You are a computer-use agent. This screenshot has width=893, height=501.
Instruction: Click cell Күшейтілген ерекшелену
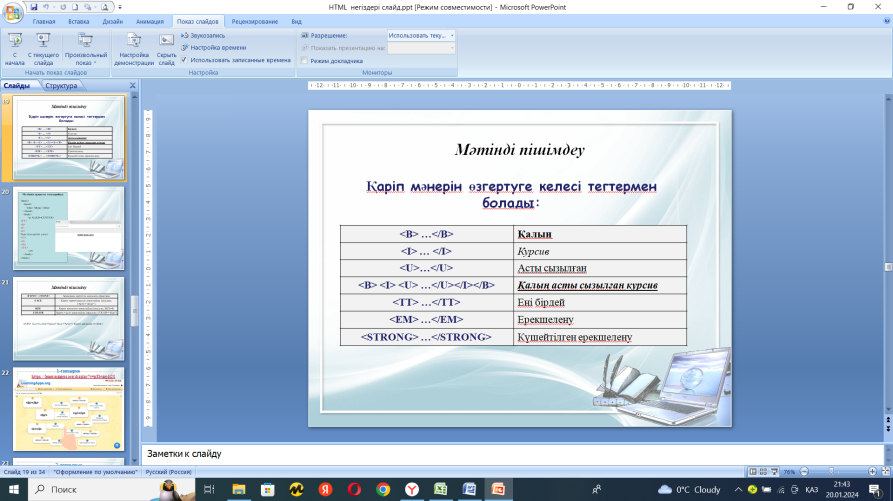tap(600, 337)
